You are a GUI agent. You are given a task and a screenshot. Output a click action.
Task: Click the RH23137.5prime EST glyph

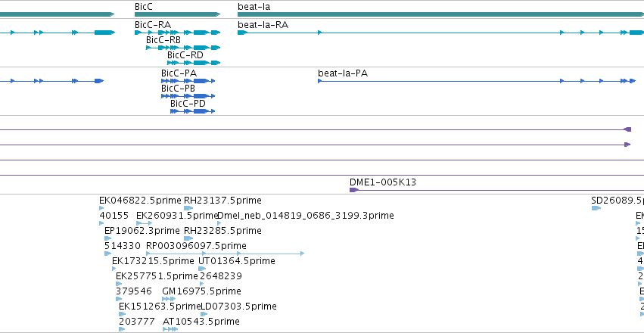pyautogui.click(x=188, y=208)
